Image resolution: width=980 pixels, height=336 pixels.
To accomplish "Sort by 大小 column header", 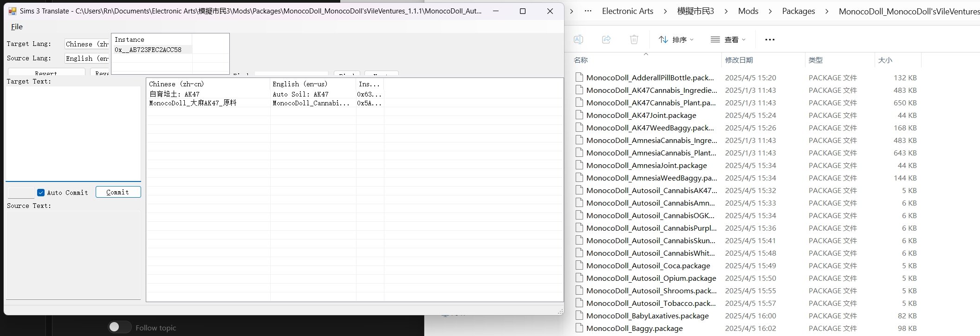I will click(x=897, y=60).
